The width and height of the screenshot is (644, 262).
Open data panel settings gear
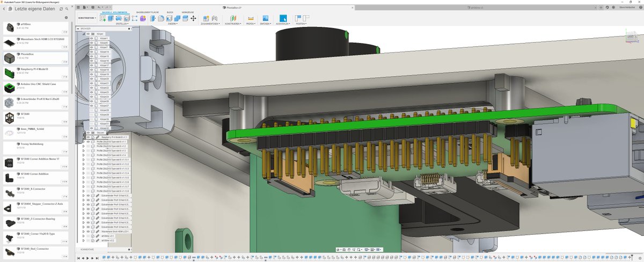coord(67,18)
